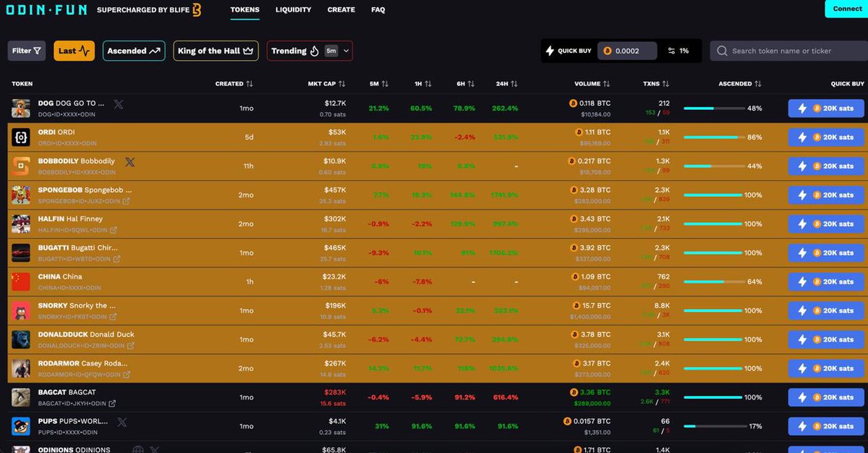The width and height of the screenshot is (868, 453).
Task: Click DOG ascended progress bar at 48%
Action: coord(714,109)
